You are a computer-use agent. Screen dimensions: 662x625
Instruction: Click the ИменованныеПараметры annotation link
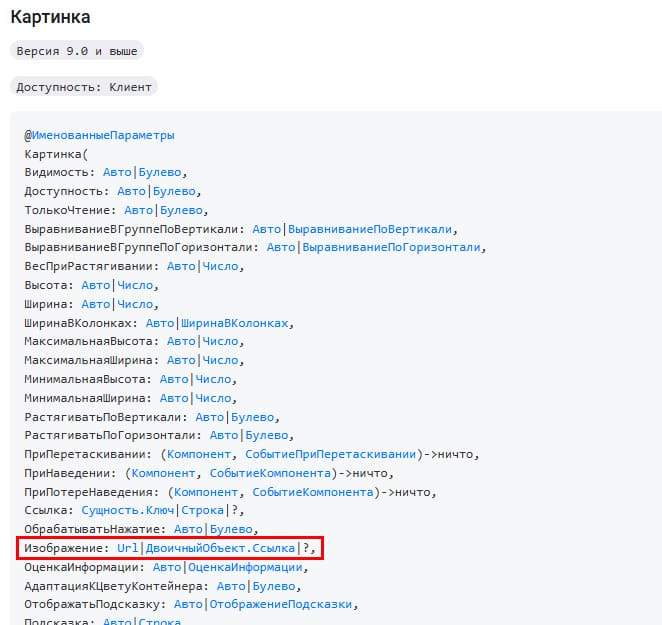(103, 135)
